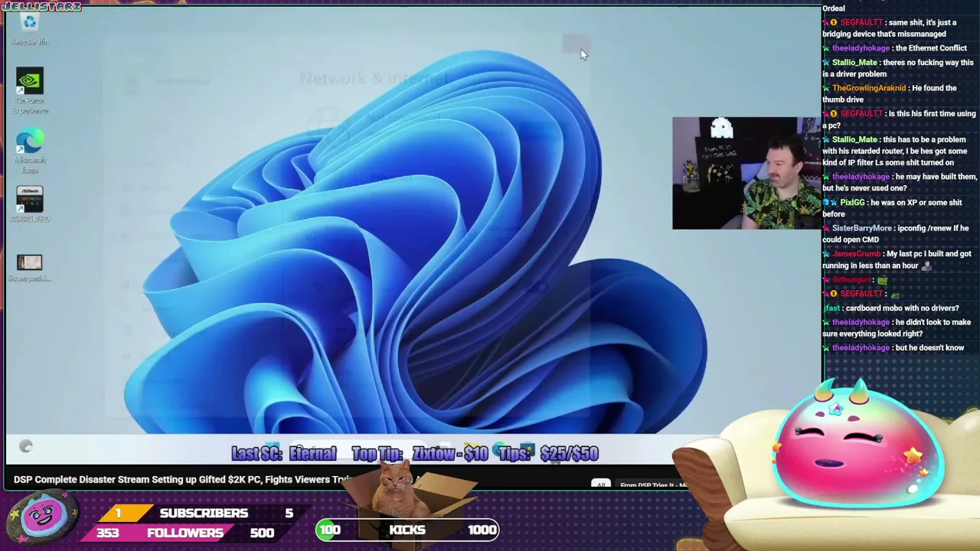Click the "Last SC: Eternal" overlay text

[283, 454]
